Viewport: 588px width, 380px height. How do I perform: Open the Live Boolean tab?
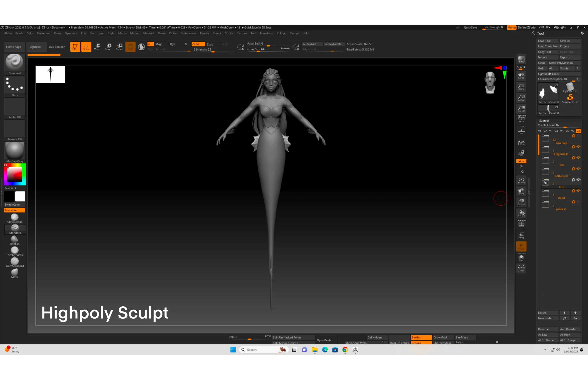coord(57,47)
